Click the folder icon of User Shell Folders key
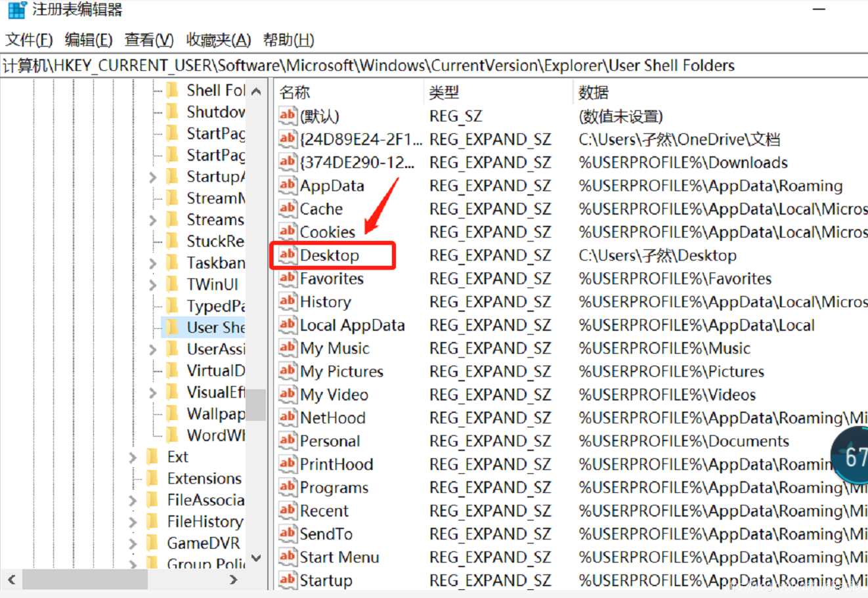This screenshot has height=598, width=868. point(173,327)
